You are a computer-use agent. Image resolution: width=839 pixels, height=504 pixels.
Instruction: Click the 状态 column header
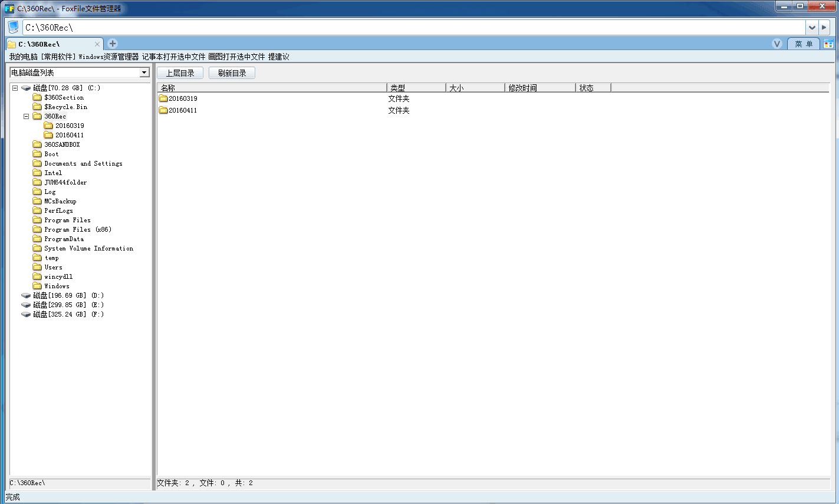tap(593, 88)
